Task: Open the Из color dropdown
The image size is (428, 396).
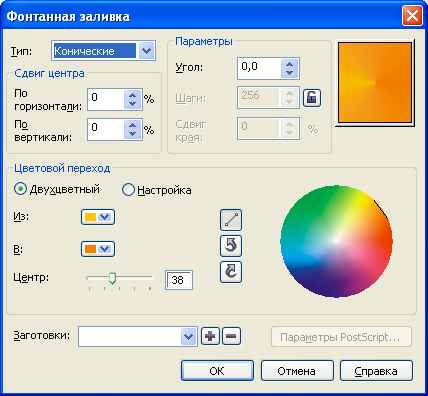Action: point(98,217)
